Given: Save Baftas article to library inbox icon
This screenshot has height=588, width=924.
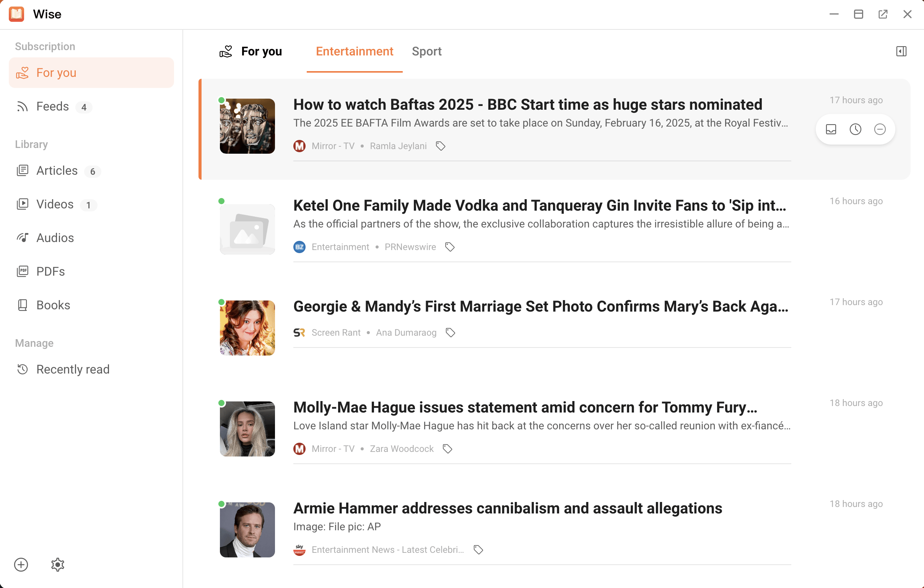Looking at the screenshot, I should 831,129.
